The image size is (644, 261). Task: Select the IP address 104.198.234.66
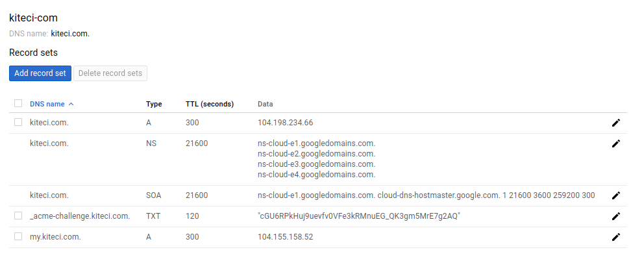(x=286, y=123)
